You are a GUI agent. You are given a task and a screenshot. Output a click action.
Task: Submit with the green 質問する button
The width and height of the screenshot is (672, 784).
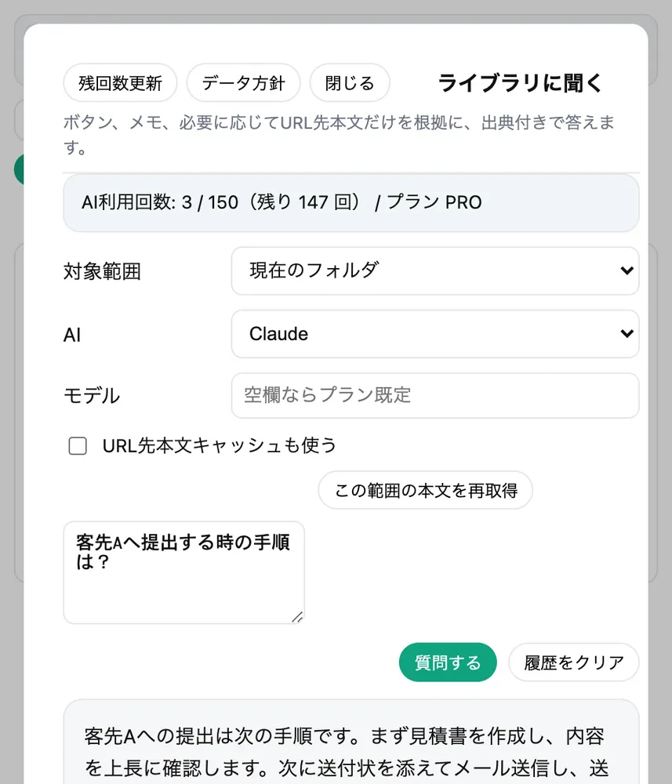tap(448, 662)
